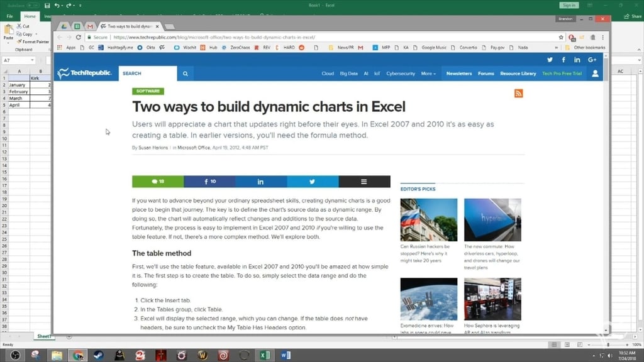
Task: Click the user profile icon on TechRepublic
Action: [x=595, y=74]
